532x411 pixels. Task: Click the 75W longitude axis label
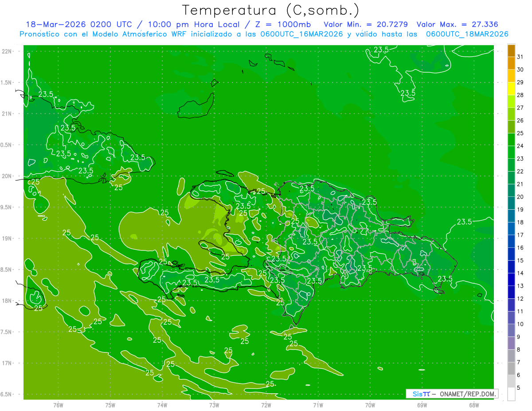[x=110, y=405]
